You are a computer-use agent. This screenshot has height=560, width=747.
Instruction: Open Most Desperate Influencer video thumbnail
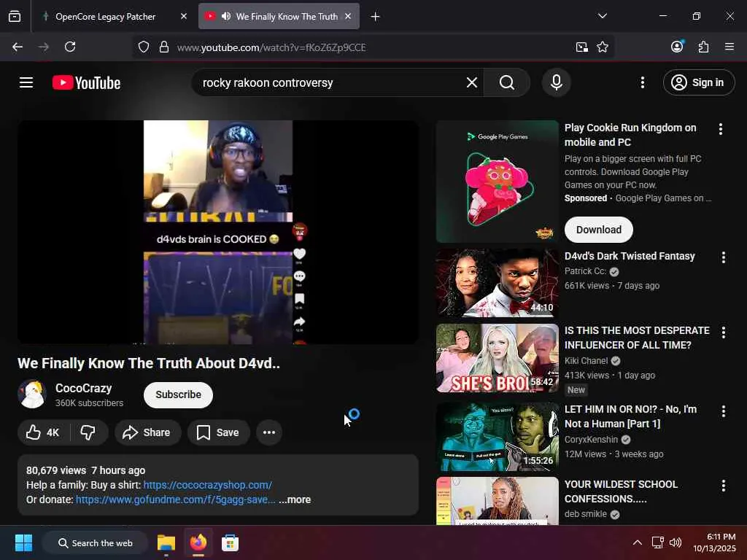coord(497,358)
